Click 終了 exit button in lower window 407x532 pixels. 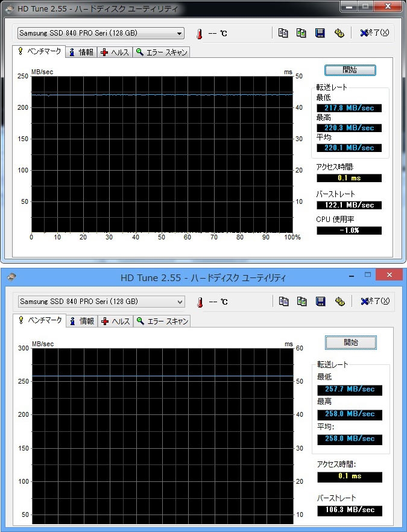pyautogui.click(x=375, y=302)
